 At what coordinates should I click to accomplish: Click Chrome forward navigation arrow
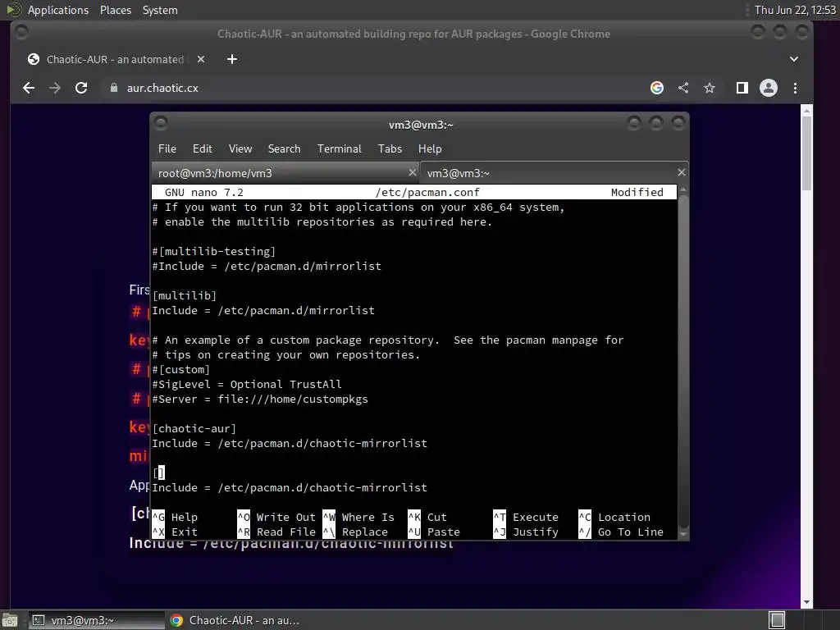coord(55,88)
